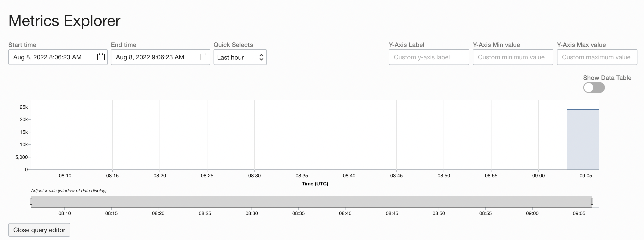This screenshot has height=240, width=644.
Task: Click the chart's '08:10' x-axis tick label
Action: (65, 176)
